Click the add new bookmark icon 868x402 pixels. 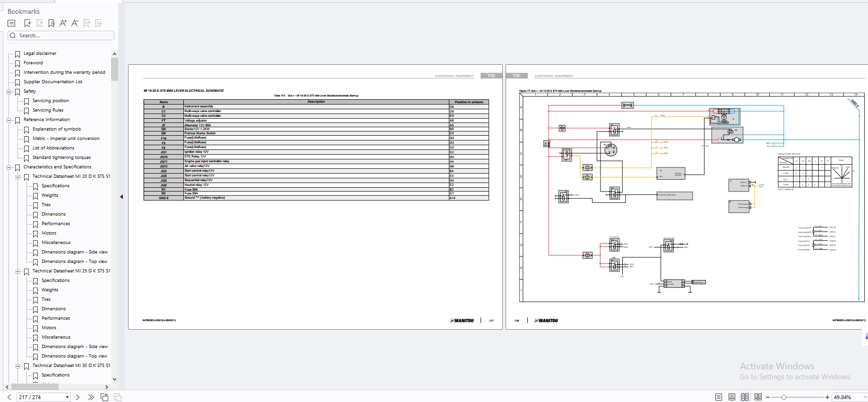27,23
